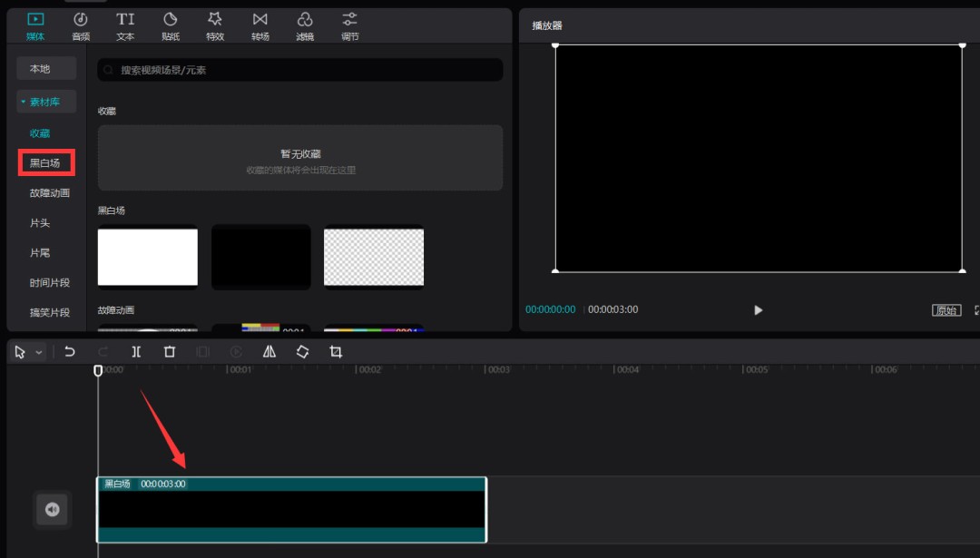Open the 调节 adjustment icon
This screenshot has height=558, width=980.
click(x=349, y=25)
